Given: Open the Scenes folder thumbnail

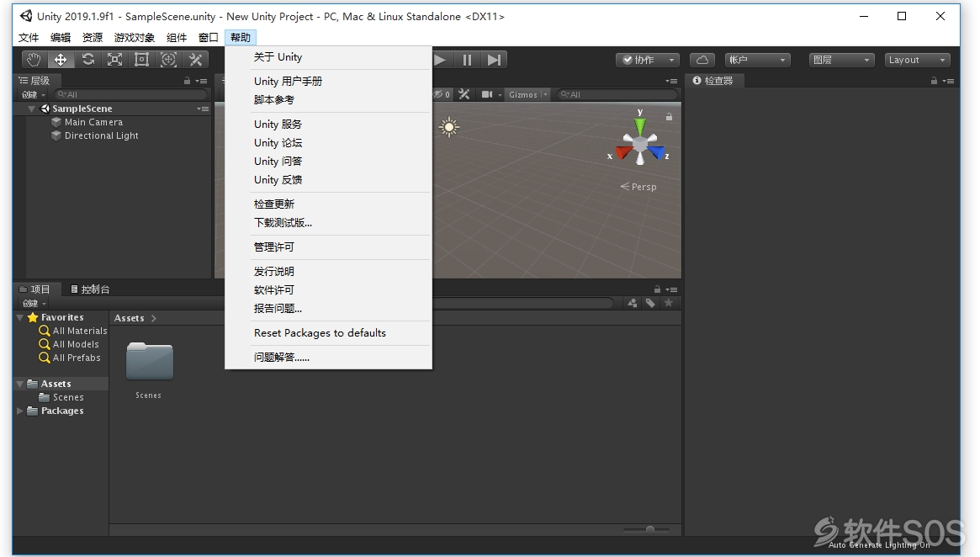Looking at the screenshot, I should tap(150, 362).
